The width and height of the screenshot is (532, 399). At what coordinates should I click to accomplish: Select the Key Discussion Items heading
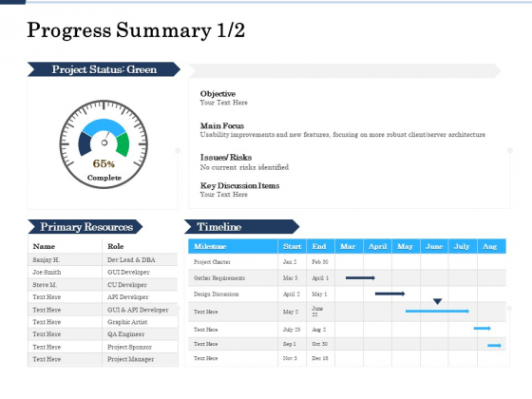pyautogui.click(x=239, y=185)
